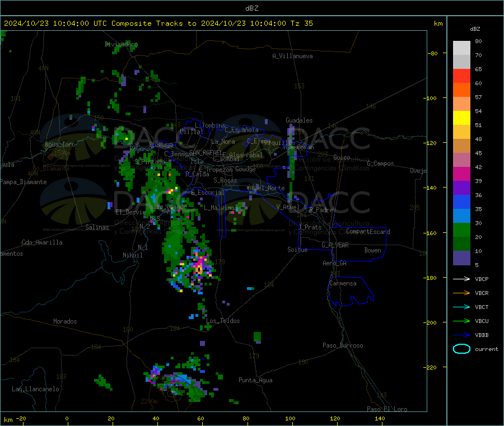The width and height of the screenshot is (504, 426).
Task: Click the blue VBBB arrow legend icon
Action: 461,335
